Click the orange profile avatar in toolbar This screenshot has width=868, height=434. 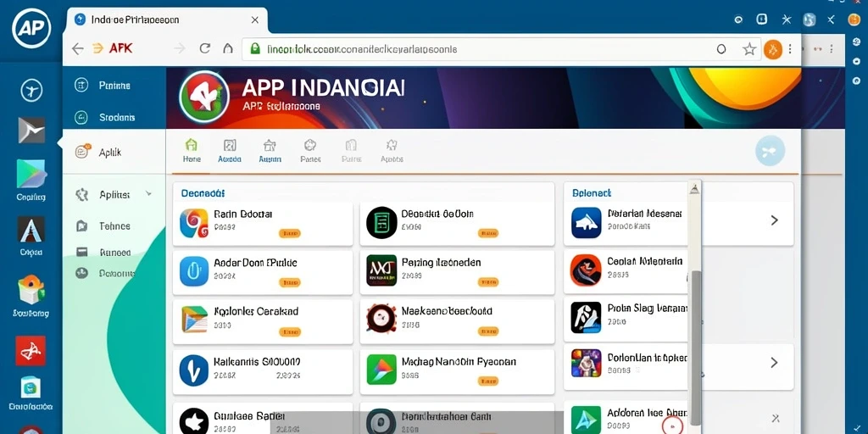(x=773, y=49)
